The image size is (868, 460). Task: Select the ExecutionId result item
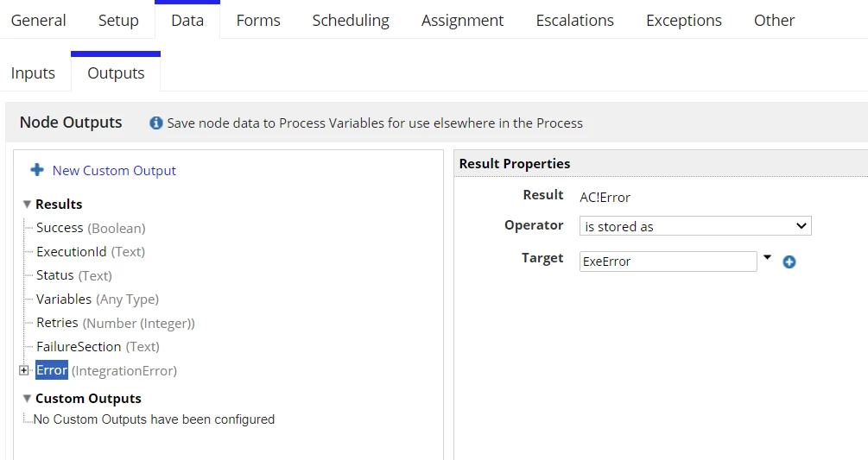coord(90,251)
